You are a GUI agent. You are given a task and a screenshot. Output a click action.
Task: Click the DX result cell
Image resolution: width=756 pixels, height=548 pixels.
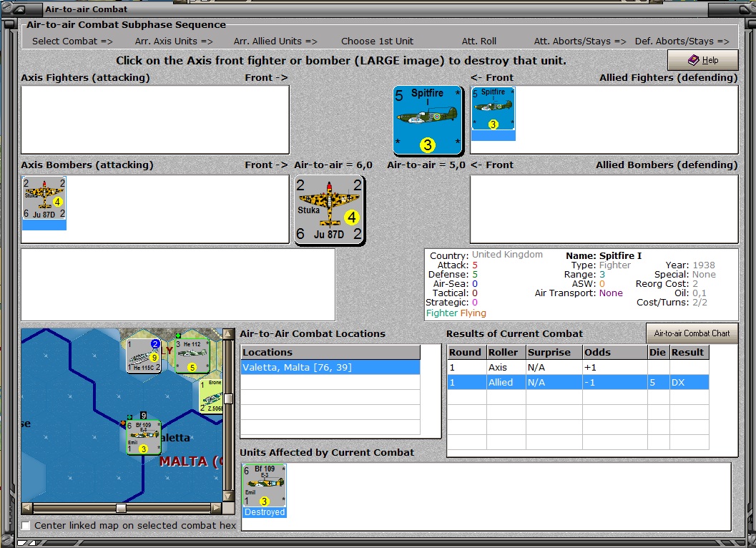[689, 382]
